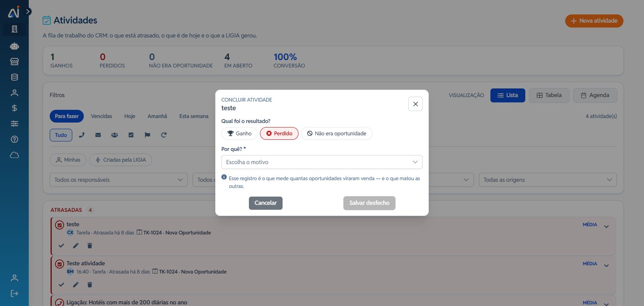Select the Ganho result option
Screen dimensions: 644x306
tap(239, 134)
